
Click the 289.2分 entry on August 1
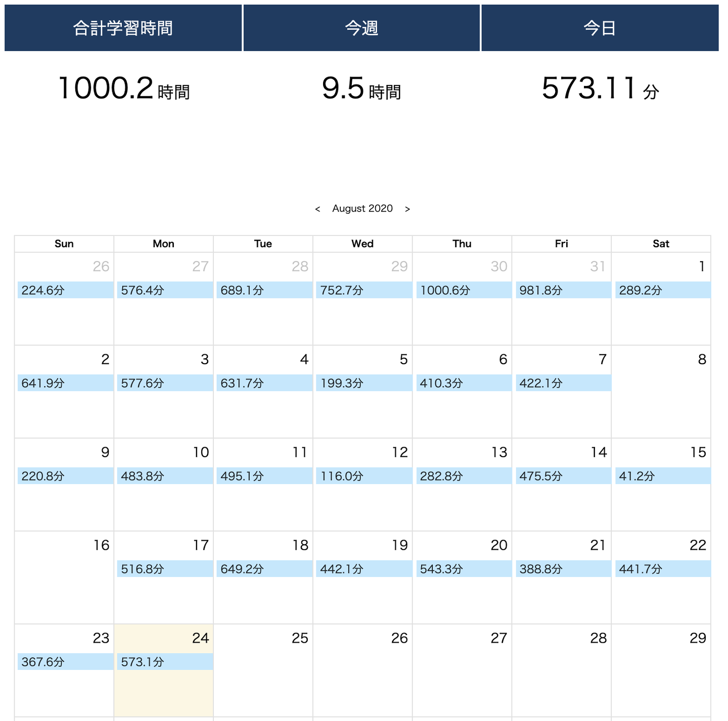pyautogui.click(x=662, y=290)
